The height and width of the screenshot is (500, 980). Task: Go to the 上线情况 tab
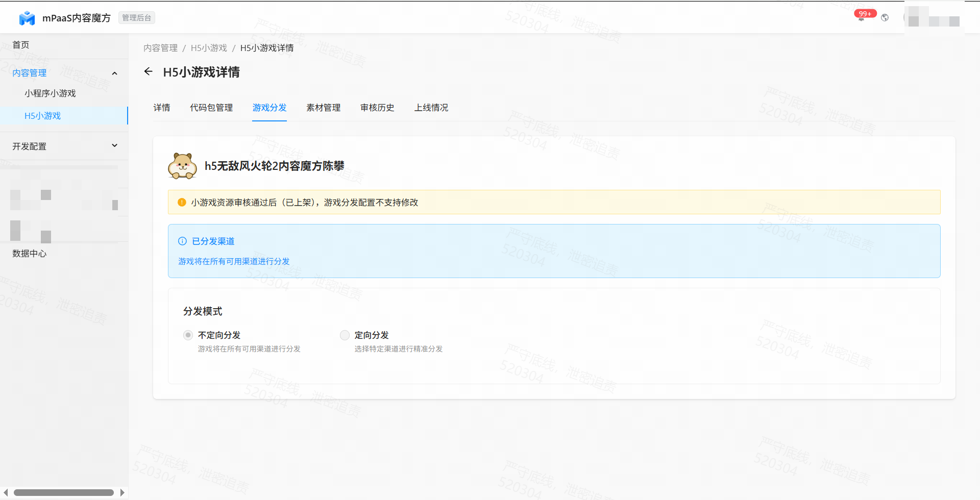coord(431,108)
